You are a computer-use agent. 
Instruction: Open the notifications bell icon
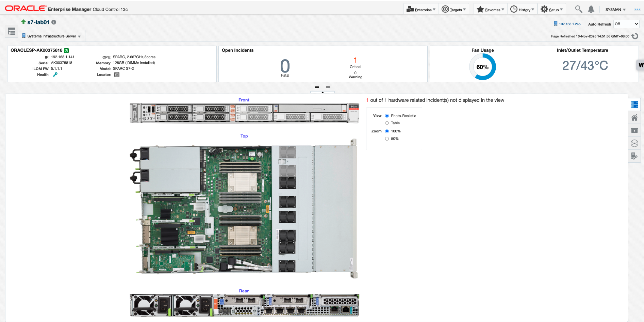point(591,10)
